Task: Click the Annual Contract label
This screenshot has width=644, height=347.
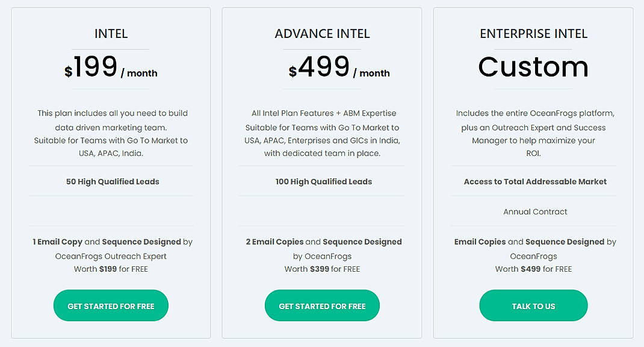Action: coord(533,211)
